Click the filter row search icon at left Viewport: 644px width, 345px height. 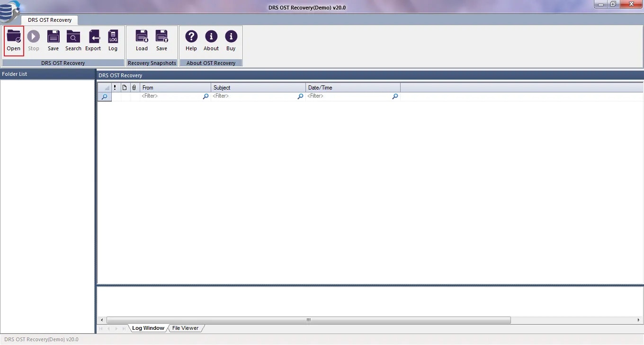pyautogui.click(x=105, y=97)
